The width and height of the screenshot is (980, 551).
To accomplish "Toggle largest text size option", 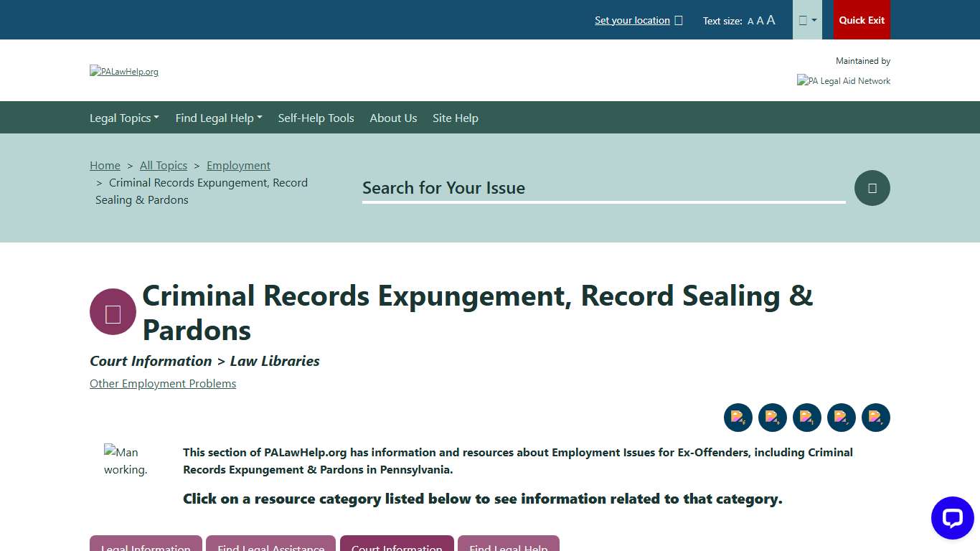I will [x=771, y=20].
